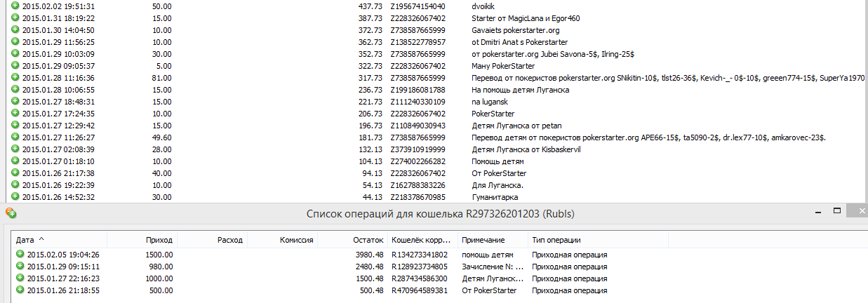Maximize the Rubls wallet operations window
868x303 pixels.
click(836, 210)
